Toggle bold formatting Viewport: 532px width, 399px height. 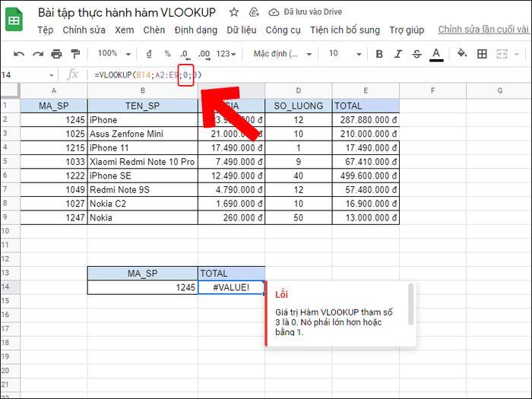[x=379, y=54]
